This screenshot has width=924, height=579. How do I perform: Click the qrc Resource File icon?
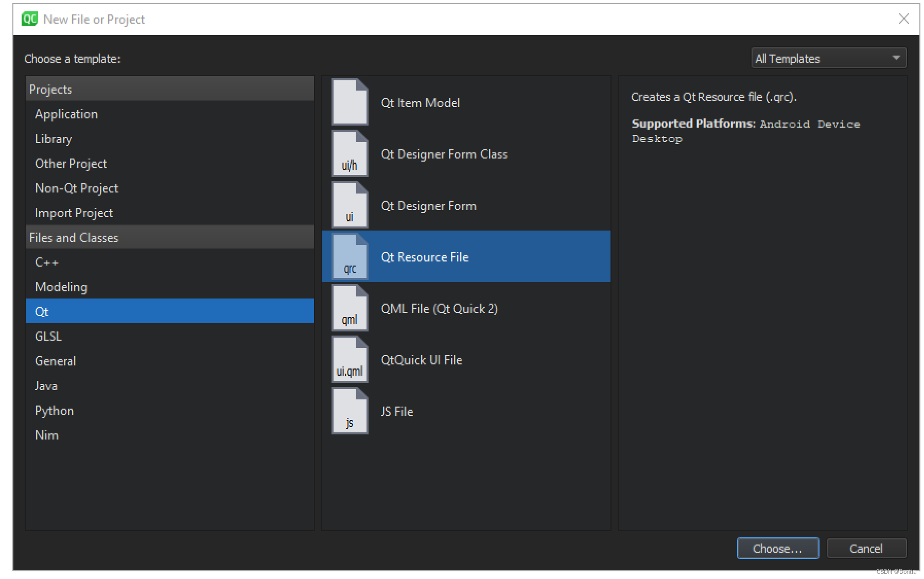pos(350,256)
